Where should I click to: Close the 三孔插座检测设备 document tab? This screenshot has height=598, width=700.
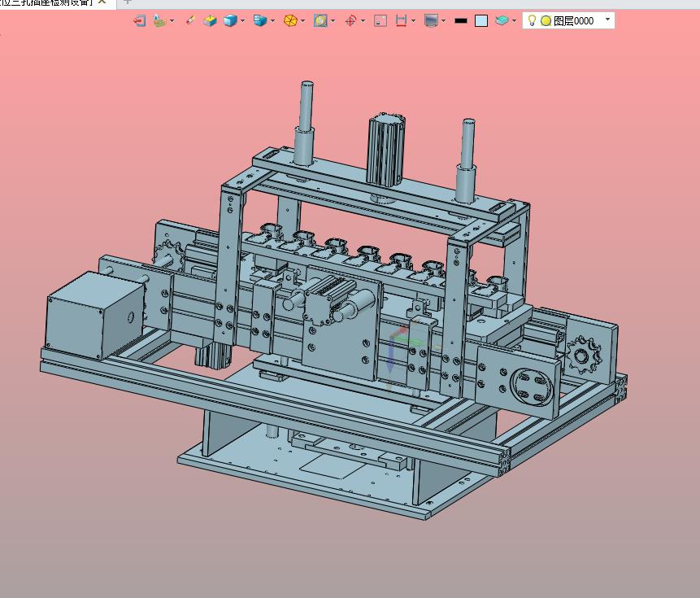[x=102, y=2]
